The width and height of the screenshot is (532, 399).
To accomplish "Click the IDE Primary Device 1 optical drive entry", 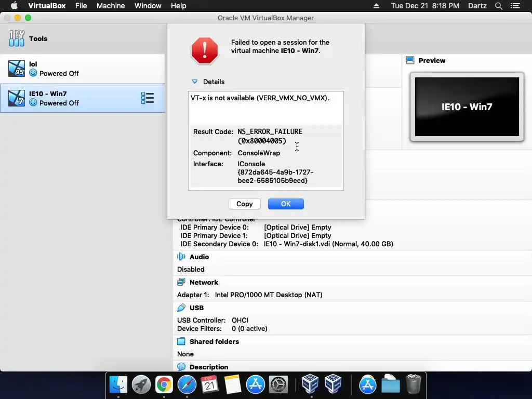I will (298, 235).
